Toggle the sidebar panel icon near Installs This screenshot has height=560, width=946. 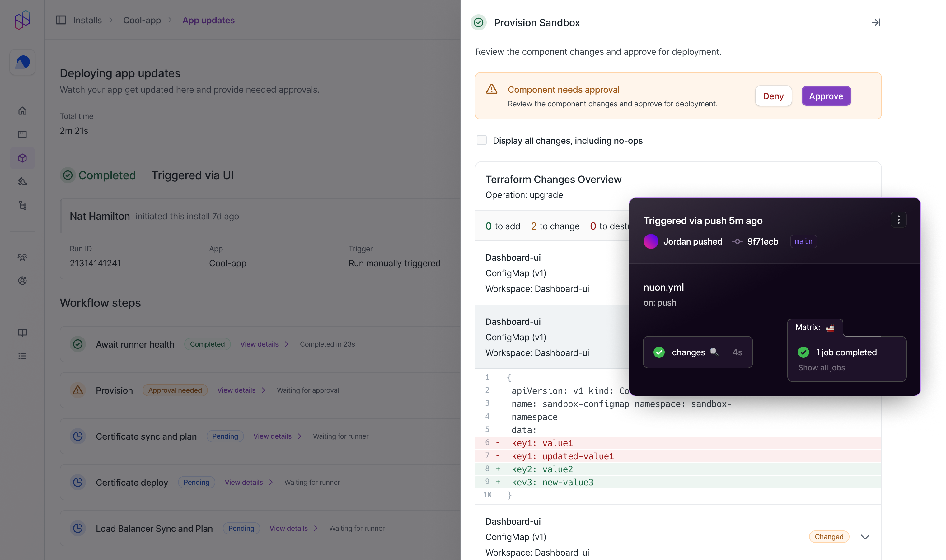coord(61,20)
